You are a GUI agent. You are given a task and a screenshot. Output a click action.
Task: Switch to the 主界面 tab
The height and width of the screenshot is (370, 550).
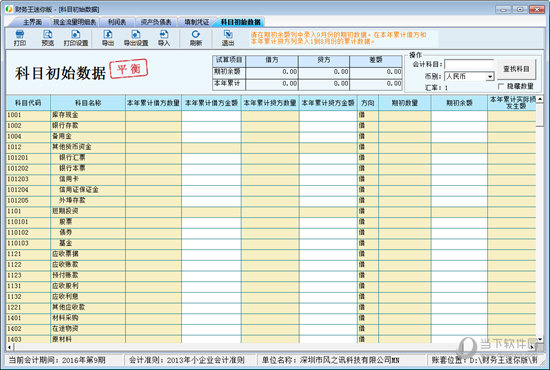32,22
